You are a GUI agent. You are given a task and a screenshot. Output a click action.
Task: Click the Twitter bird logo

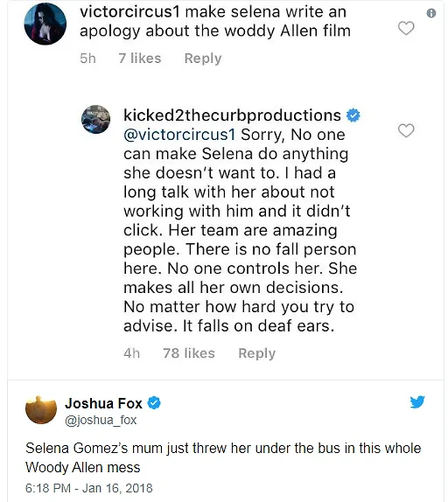click(x=417, y=402)
